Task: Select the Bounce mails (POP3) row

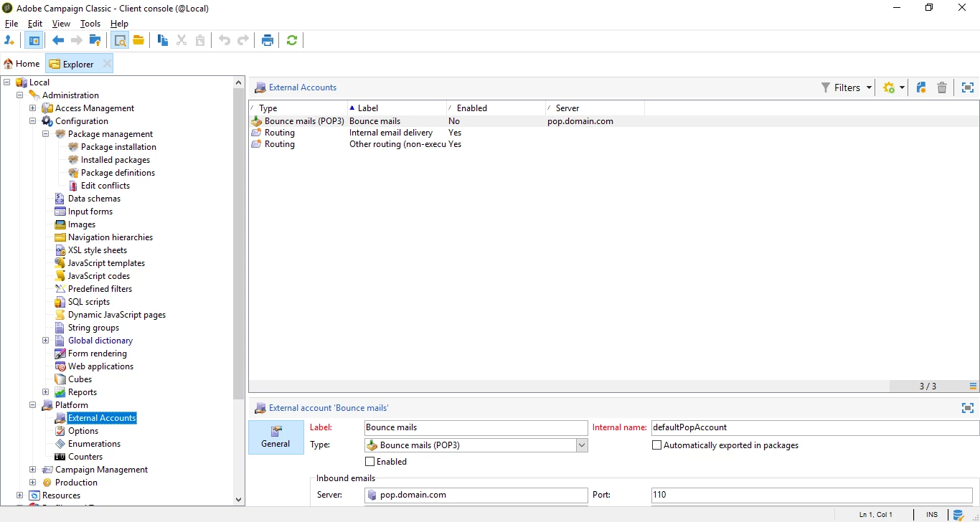Action: [614, 121]
